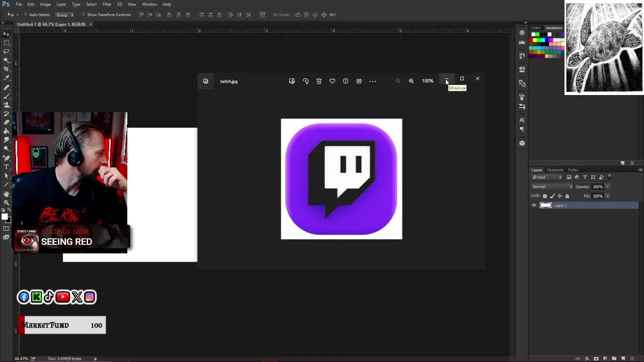Toggle lock transparent pixels in Layers panel
The image size is (644, 362).
[x=545, y=196]
